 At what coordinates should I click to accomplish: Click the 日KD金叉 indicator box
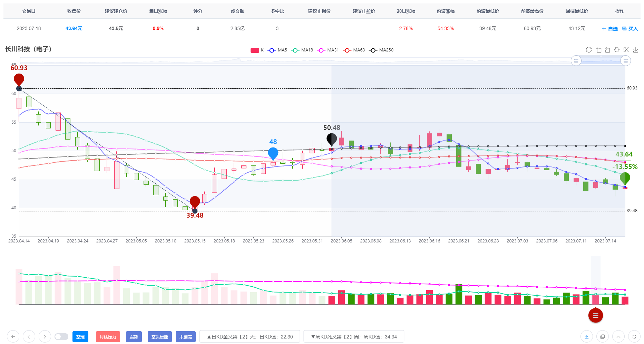click(x=250, y=337)
